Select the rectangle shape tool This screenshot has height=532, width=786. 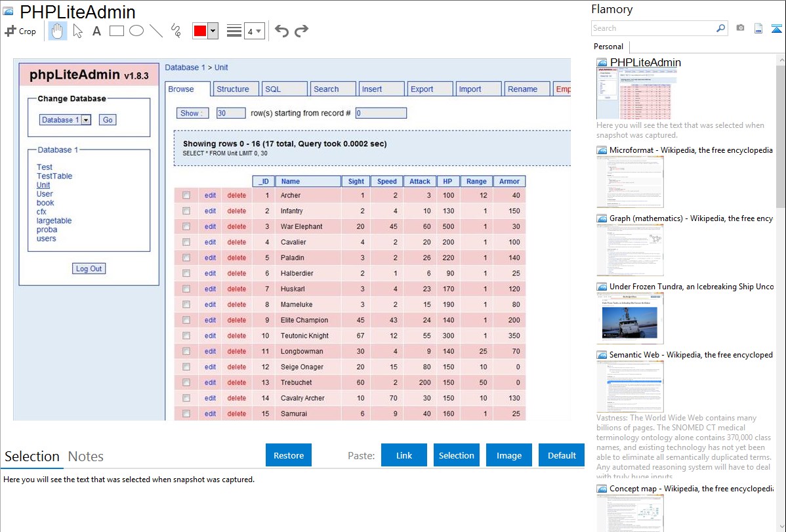[x=117, y=31]
